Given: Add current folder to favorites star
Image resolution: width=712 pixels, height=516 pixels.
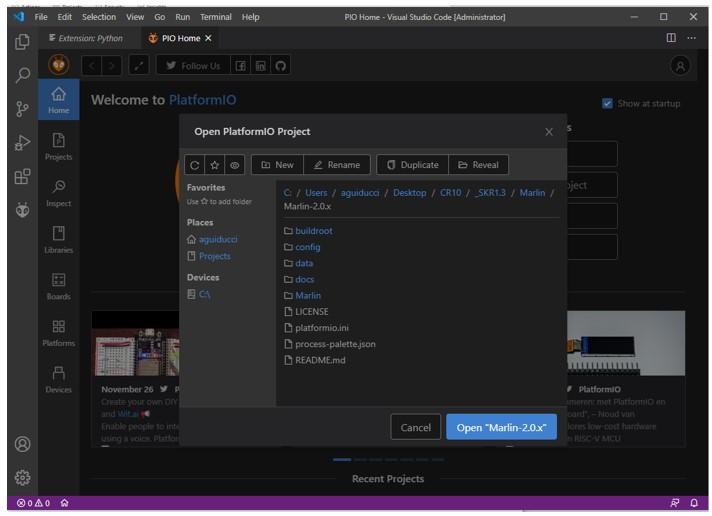Looking at the screenshot, I should [214, 165].
